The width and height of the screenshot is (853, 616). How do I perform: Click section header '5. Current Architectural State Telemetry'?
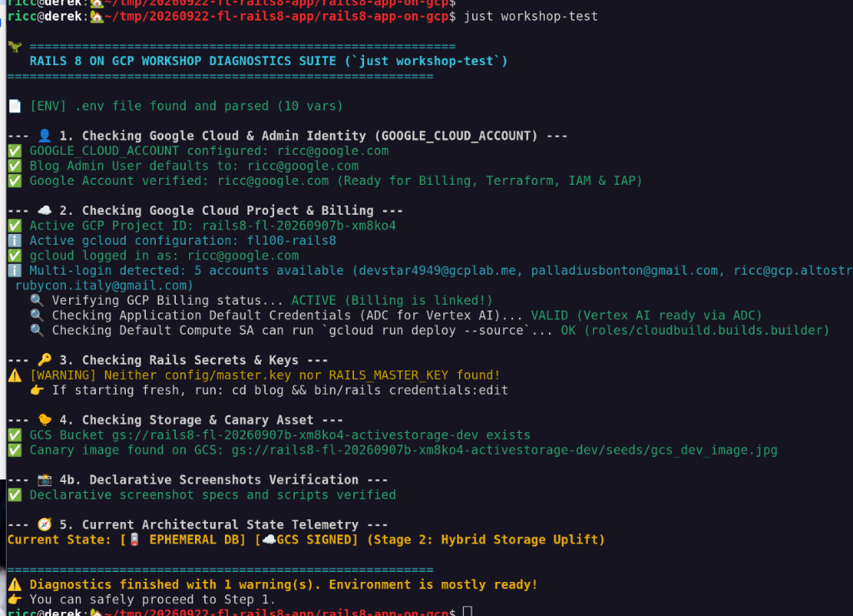[209, 524]
